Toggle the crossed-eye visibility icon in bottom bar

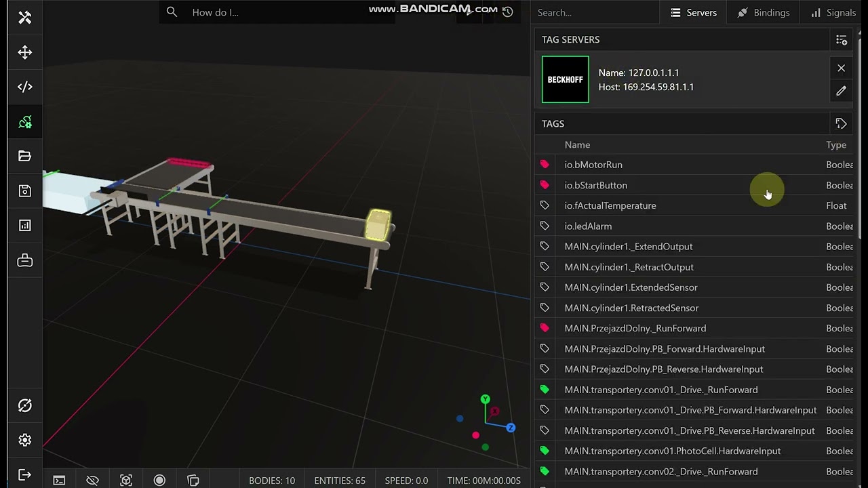(93, 481)
